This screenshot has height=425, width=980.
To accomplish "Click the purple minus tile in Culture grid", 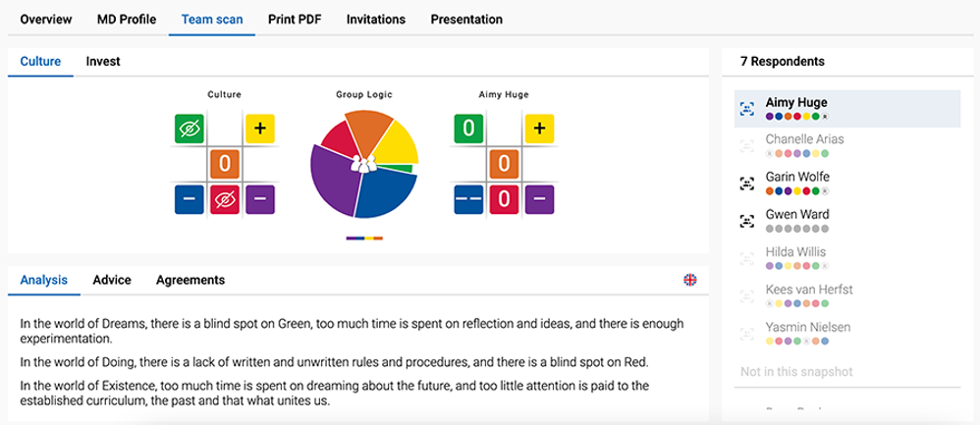I will pyautogui.click(x=260, y=200).
